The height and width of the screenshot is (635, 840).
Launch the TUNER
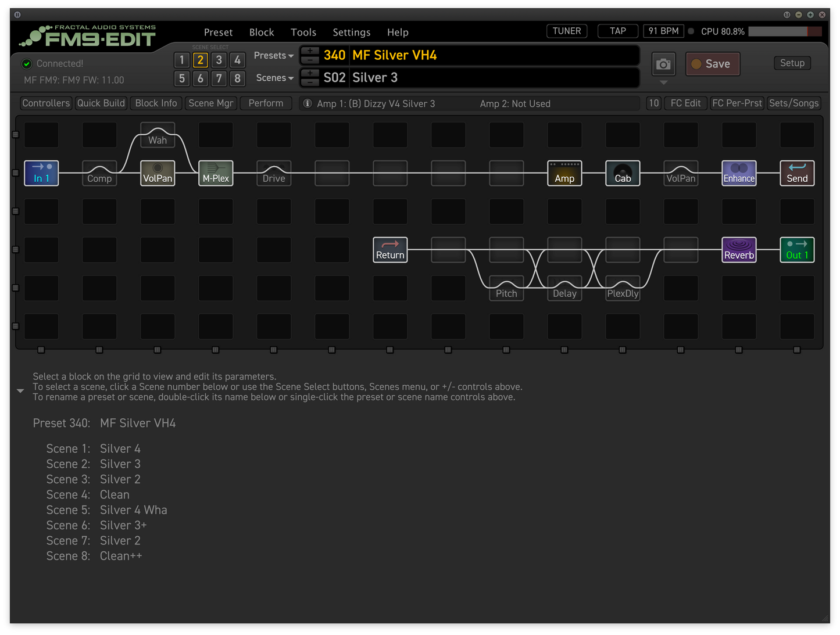pos(567,31)
